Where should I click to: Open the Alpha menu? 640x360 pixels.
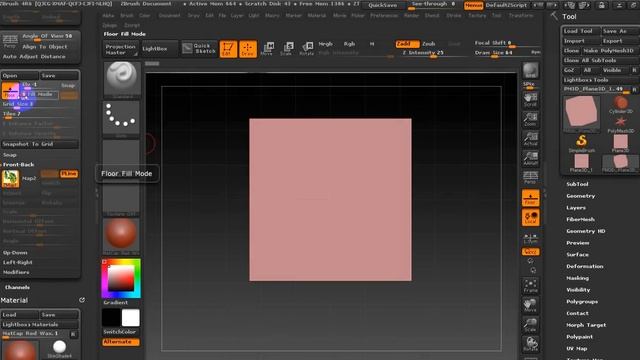(108, 16)
